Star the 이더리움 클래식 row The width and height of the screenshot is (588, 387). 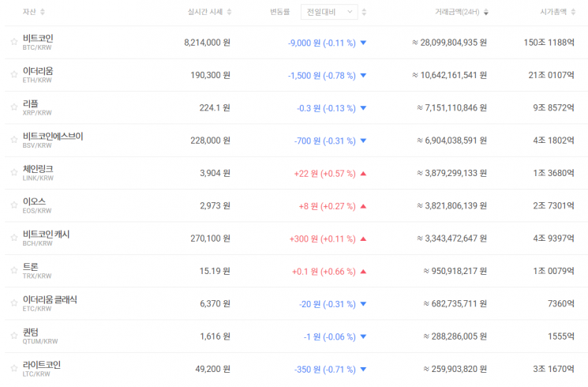pyautogui.click(x=14, y=303)
